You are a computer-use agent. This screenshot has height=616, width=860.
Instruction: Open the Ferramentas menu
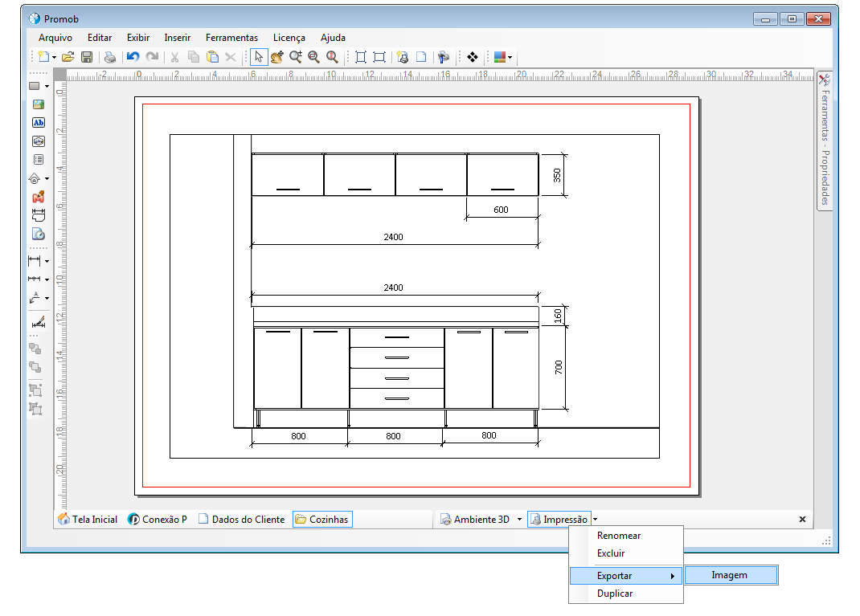231,38
